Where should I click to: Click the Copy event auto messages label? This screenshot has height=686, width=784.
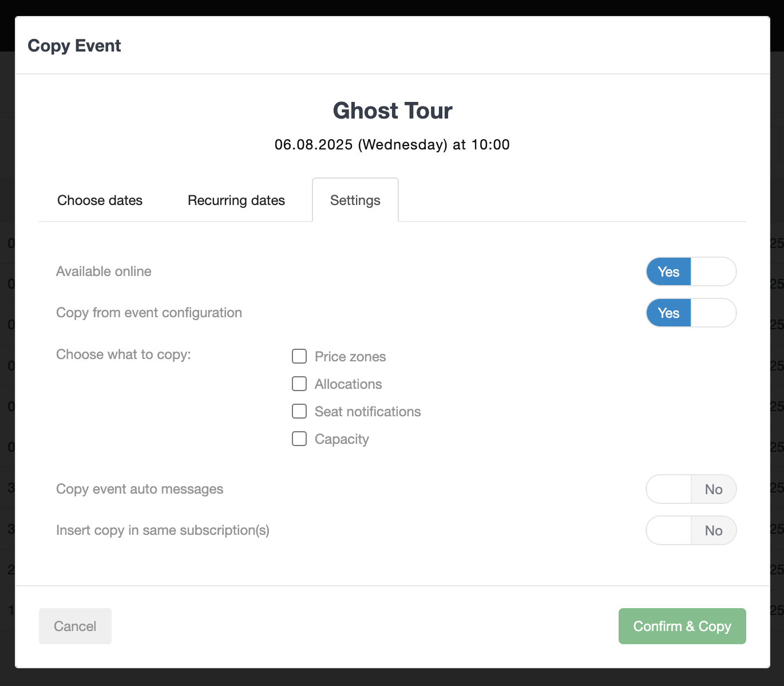(140, 489)
